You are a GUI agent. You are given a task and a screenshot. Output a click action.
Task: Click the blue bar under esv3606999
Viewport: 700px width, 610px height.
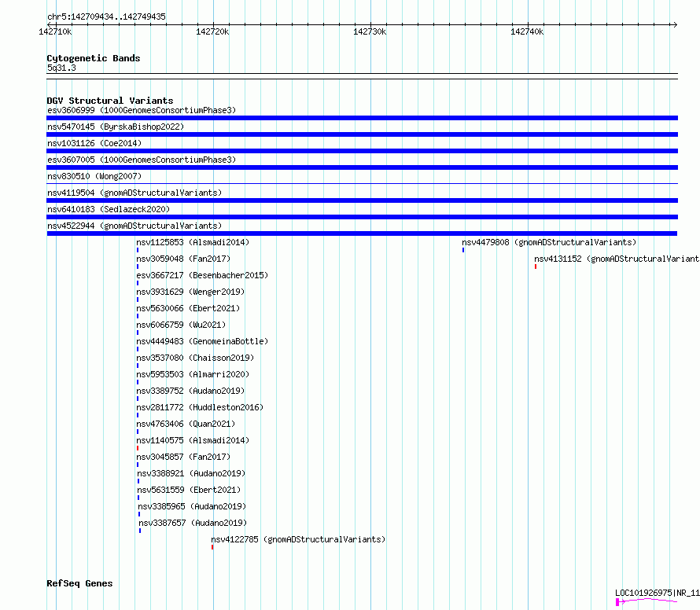pos(362,118)
